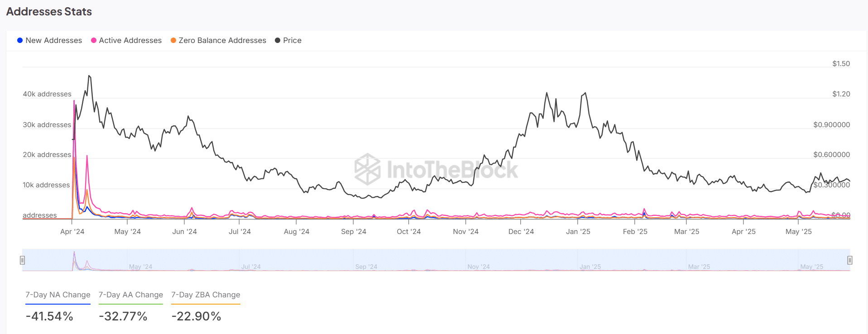
Task: Click the Addresses Stats heading
Action: coord(49,12)
